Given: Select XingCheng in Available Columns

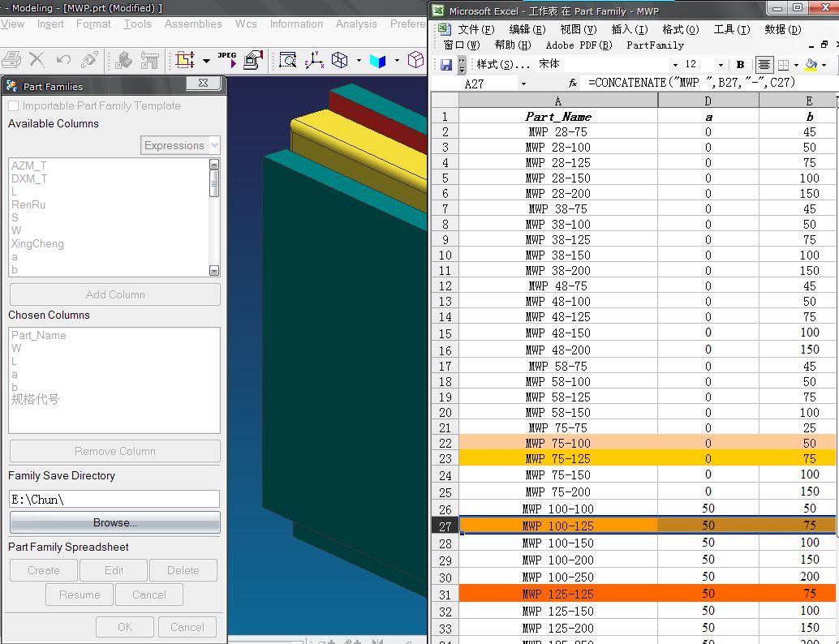Looking at the screenshot, I should 37,244.
